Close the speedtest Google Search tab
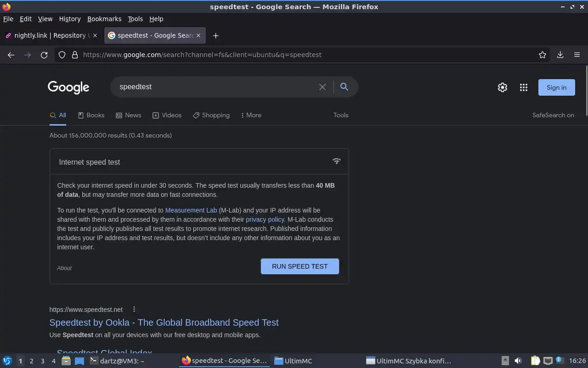The width and height of the screenshot is (588, 368). pos(198,35)
